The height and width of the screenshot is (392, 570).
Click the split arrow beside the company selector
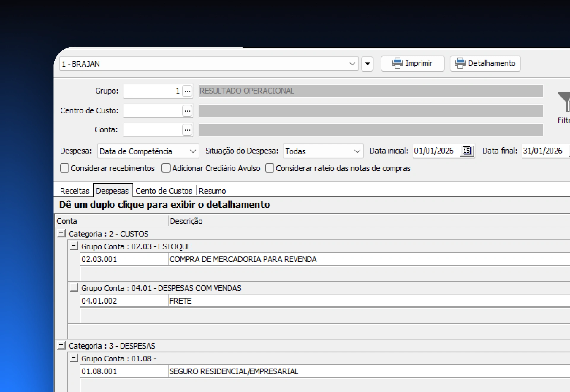click(x=367, y=64)
